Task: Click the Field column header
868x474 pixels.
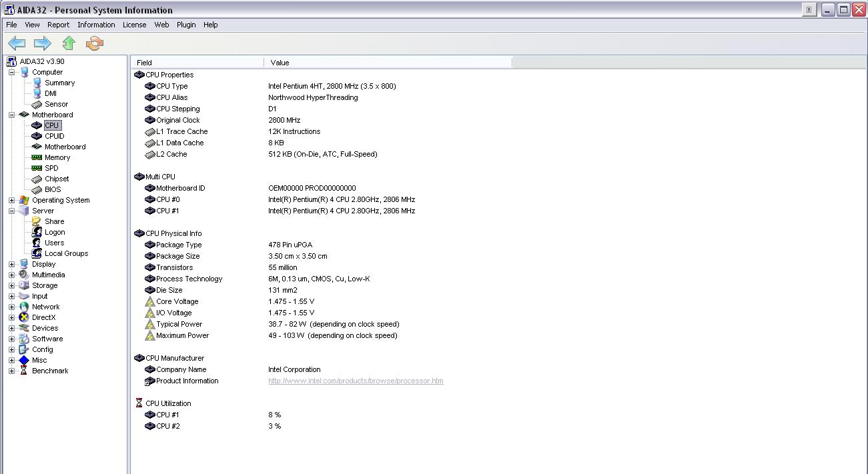Action: tap(197, 62)
